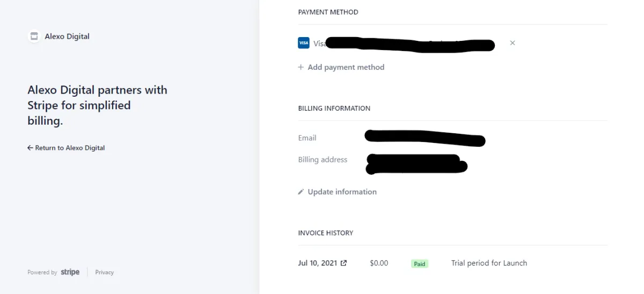Click the pencil edit icon
Viewport: 644px width, 294px height.
point(301,192)
